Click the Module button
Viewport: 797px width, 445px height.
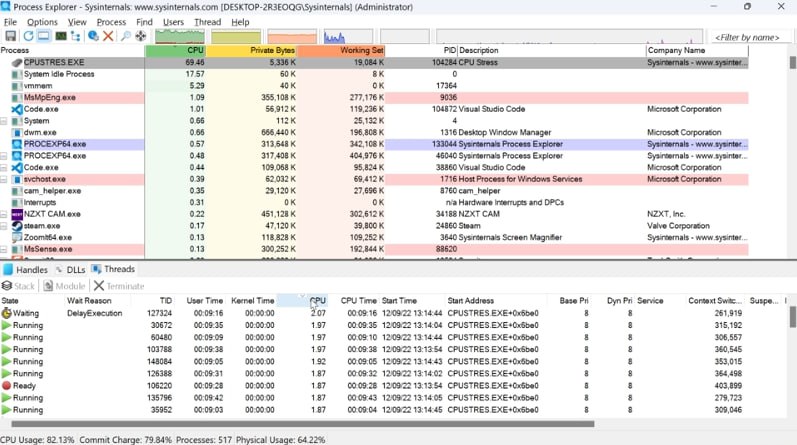coord(64,286)
